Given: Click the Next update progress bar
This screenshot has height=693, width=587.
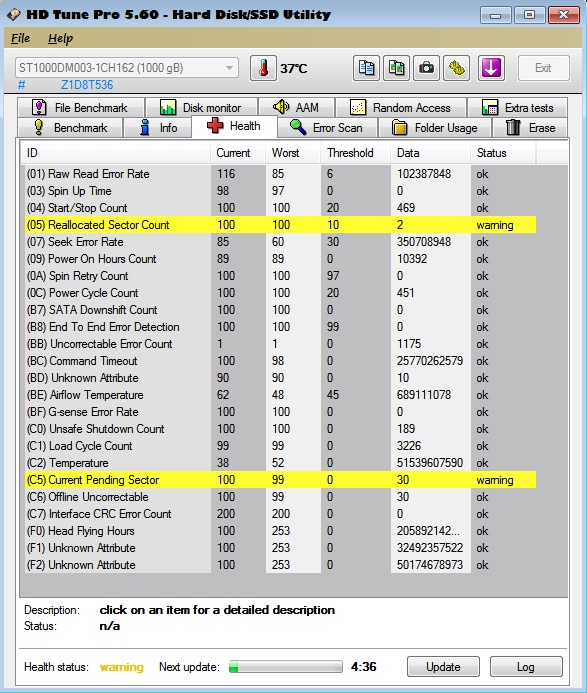Looking at the screenshot, I should click(x=286, y=666).
